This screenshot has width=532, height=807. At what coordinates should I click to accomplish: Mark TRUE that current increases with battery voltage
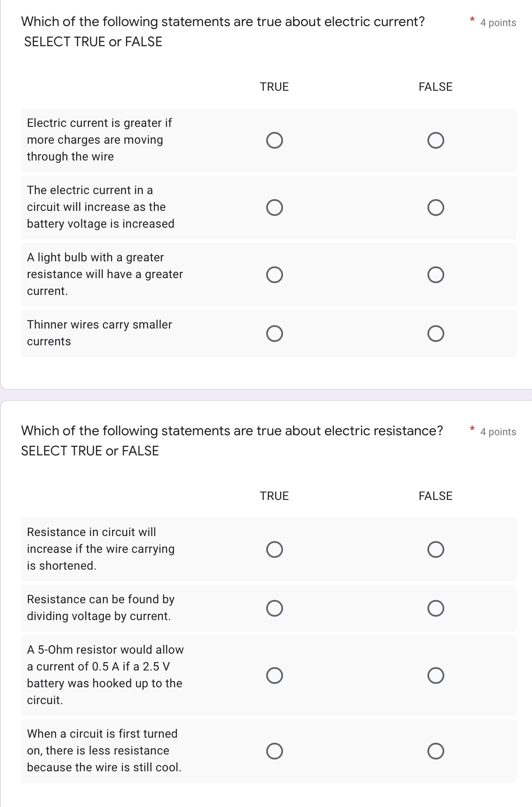[275, 207]
